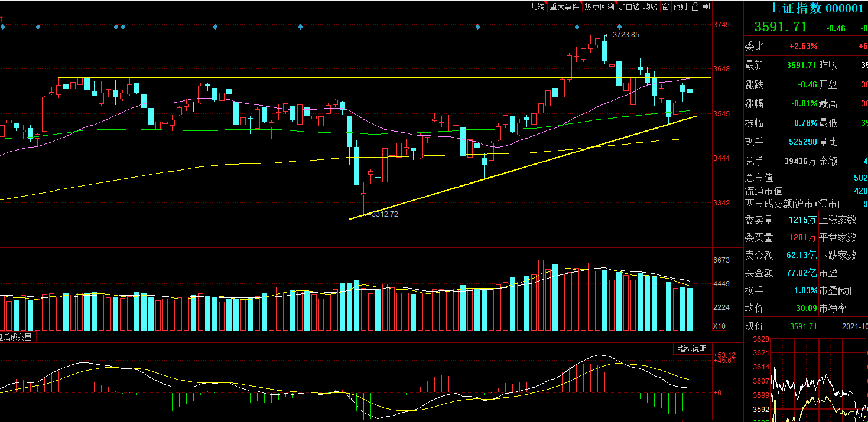Image resolution: width=868 pixels, height=422 pixels.
Task: Expand the 热点回溯 hotspot review
Action: 599,6
